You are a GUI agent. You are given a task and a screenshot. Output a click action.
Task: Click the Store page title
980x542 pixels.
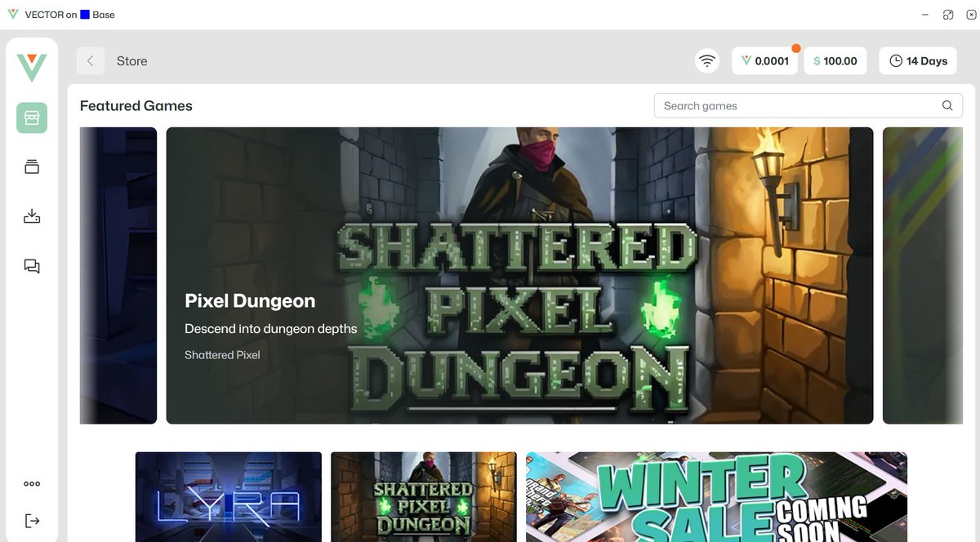(132, 61)
